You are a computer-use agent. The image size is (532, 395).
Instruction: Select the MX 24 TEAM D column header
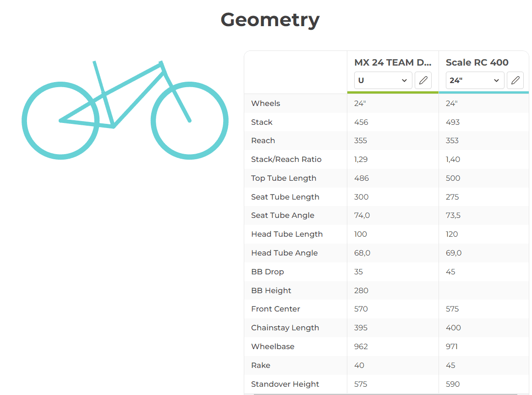coord(392,62)
